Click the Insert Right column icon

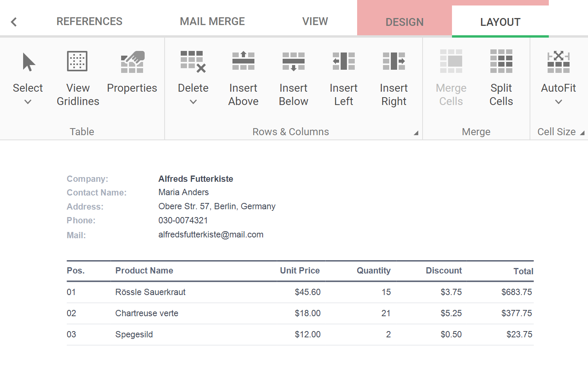tap(394, 62)
